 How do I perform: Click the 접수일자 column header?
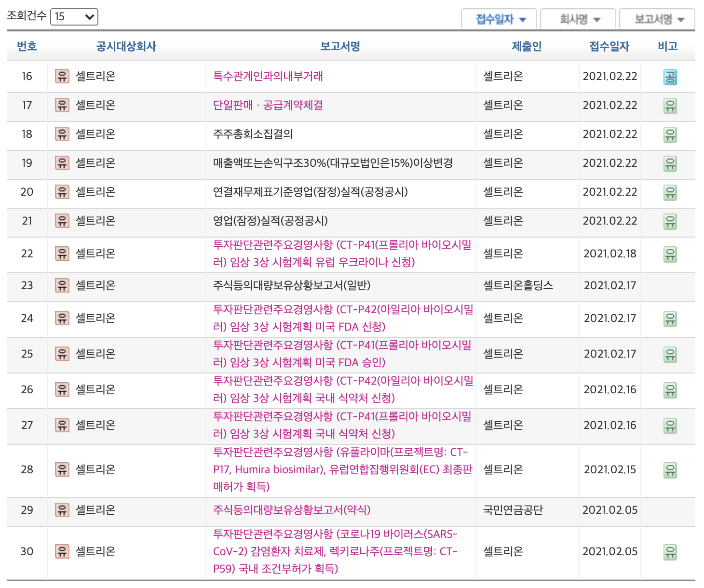[x=609, y=46]
